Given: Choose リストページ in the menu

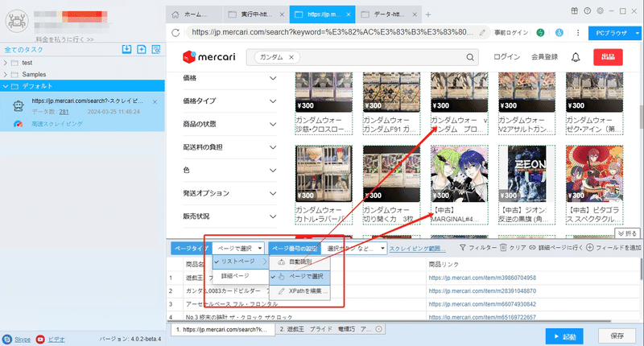Looking at the screenshot, I should coord(241,262).
